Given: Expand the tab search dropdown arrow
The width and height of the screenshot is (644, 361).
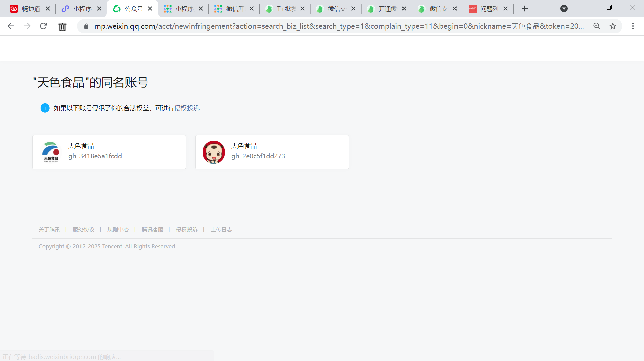Looking at the screenshot, I should tap(564, 9).
